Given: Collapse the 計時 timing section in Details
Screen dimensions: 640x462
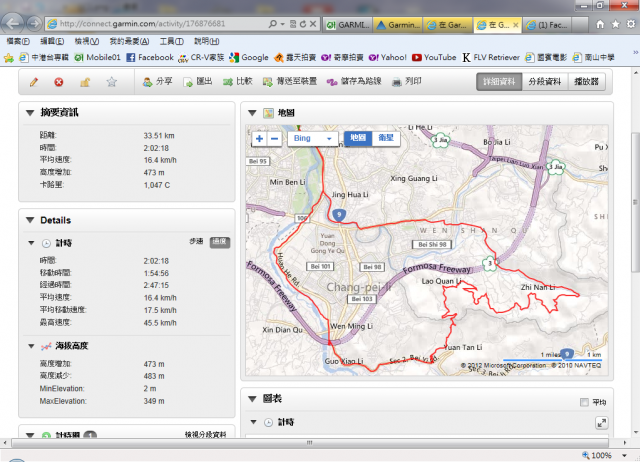Looking at the screenshot, I should coord(31,243).
